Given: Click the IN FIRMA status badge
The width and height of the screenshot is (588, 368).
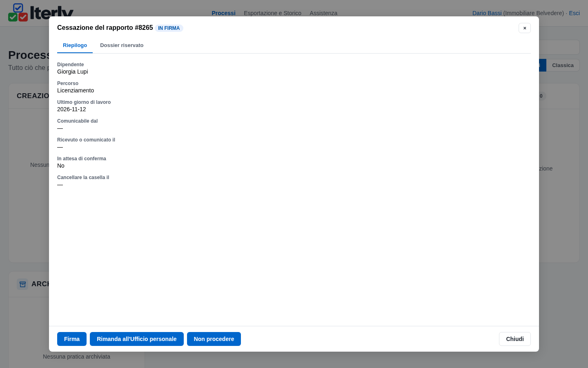Looking at the screenshot, I should pos(169,28).
